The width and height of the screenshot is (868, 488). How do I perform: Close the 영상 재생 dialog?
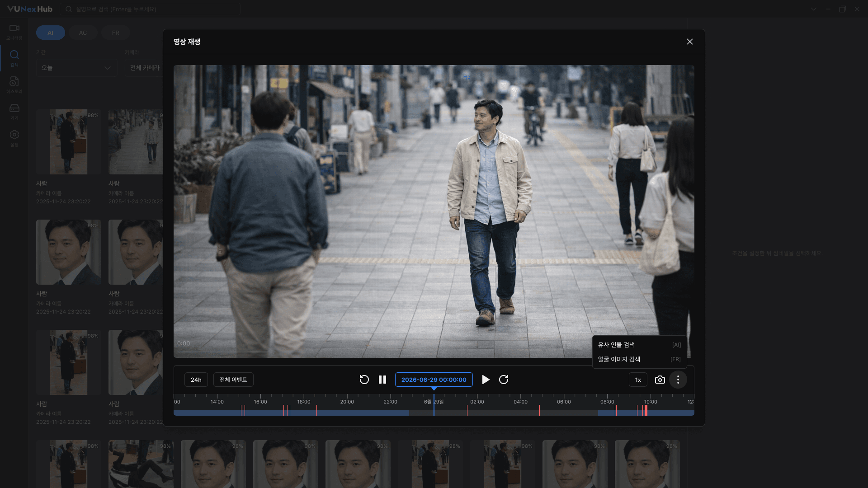click(x=689, y=42)
